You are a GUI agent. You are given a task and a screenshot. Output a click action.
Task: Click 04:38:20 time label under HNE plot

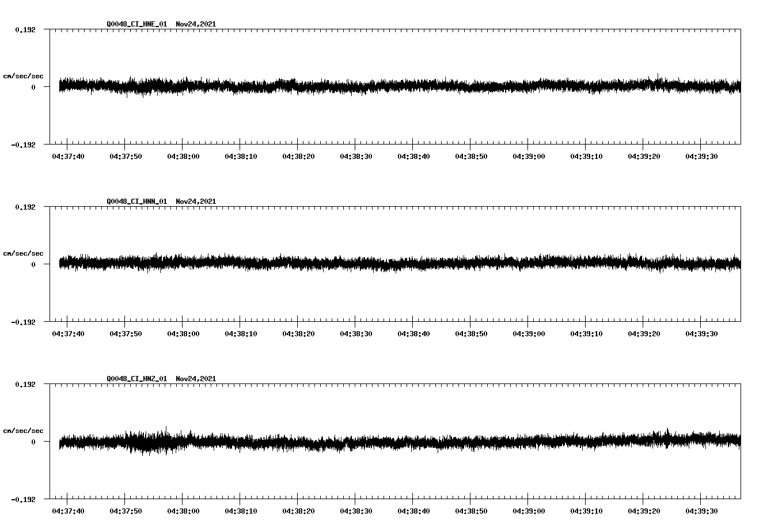[x=298, y=156]
